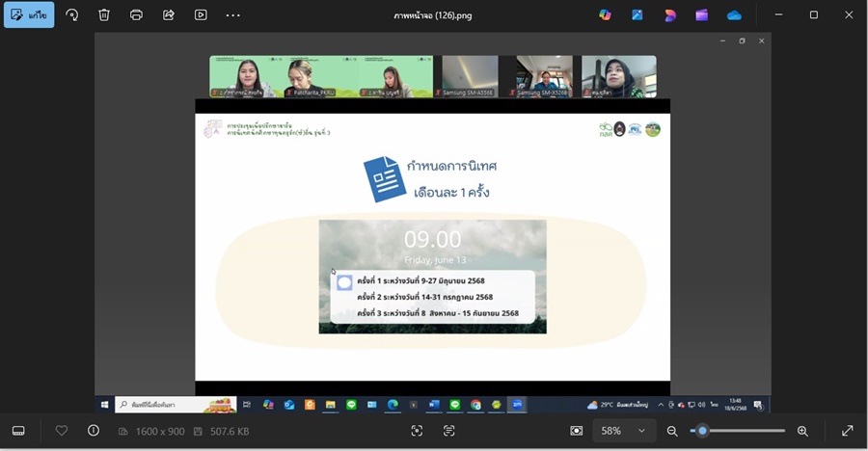
Task: Click the 1600 x 900 dimensions label
Action: [x=160, y=431]
